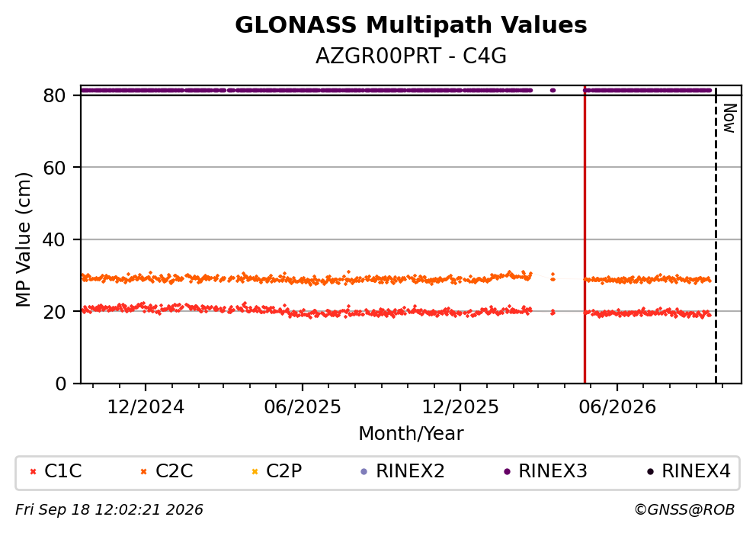Click the MP Value (cm) axis label

click(x=23, y=239)
